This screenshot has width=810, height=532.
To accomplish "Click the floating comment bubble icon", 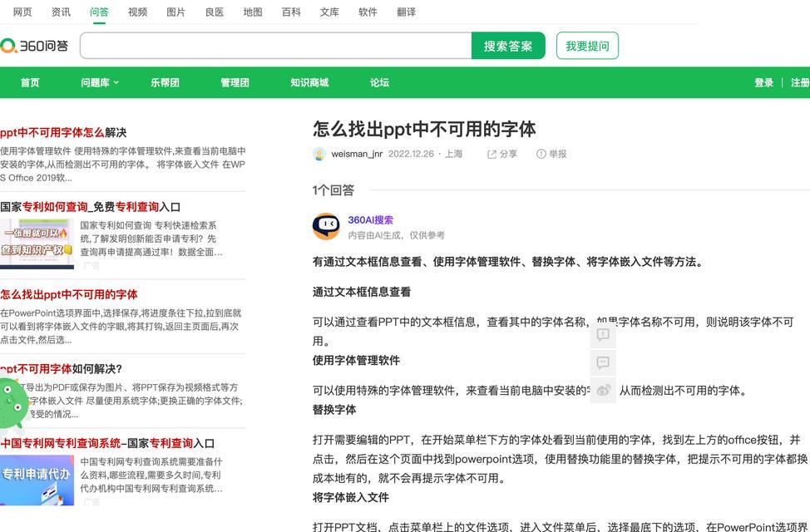I will pyautogui.click(x=603, y=362).
